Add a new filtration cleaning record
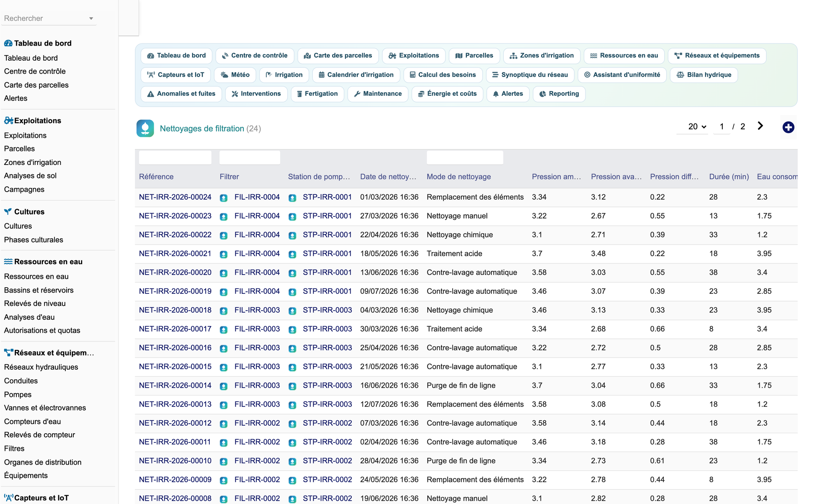This screenshot has height=504, width=815. coord(788,127)
